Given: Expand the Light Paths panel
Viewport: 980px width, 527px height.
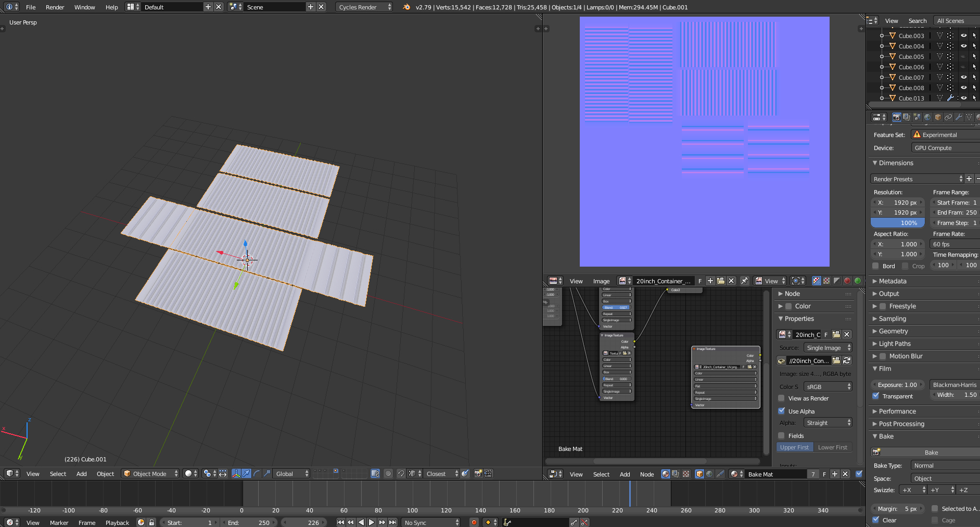Looking at the screenshot, I should tap(895, 344).
